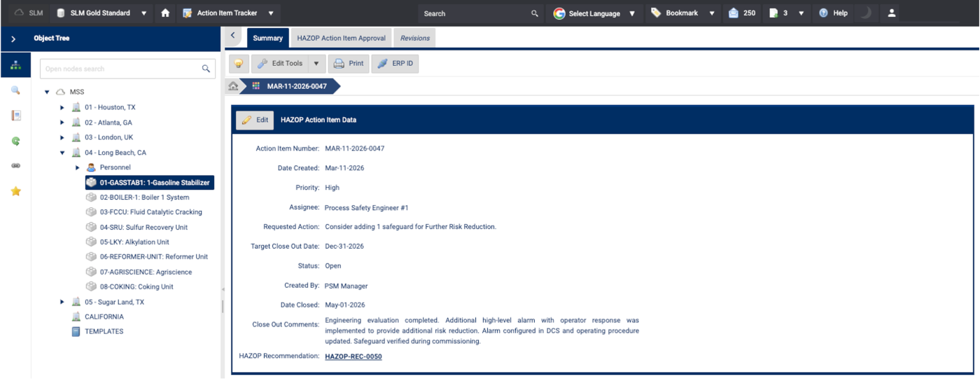Screen dimensions: 980x379
Task: Open the Revisions tab
Action: tap(415, 39)
